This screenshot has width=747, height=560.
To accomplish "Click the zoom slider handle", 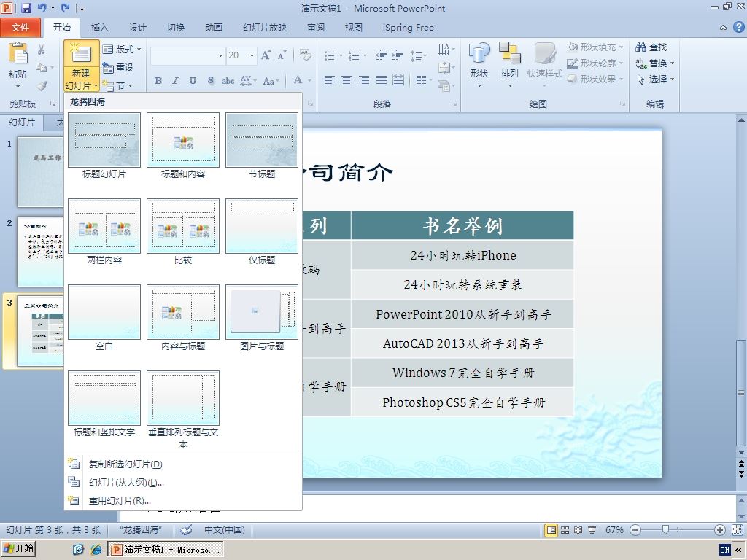I will tap(665, 529).
